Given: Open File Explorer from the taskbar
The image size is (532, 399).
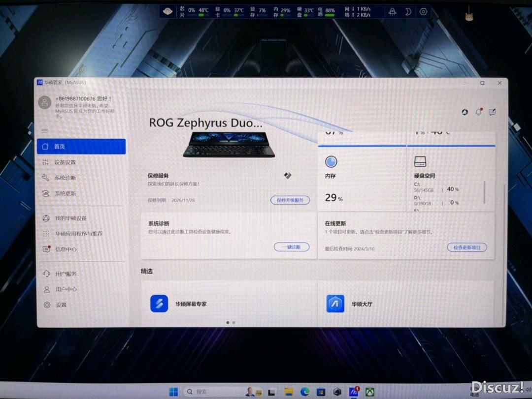Looking at the screenshot, I should point(288,392).
